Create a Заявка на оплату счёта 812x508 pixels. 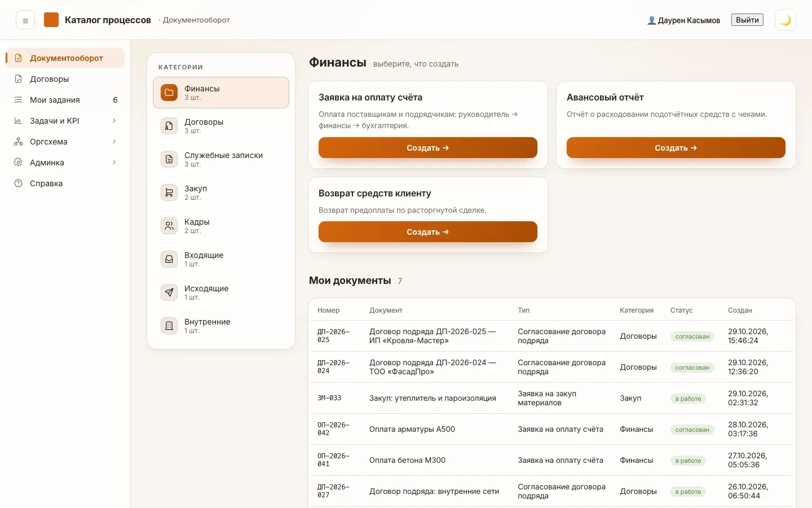(428, 148)
